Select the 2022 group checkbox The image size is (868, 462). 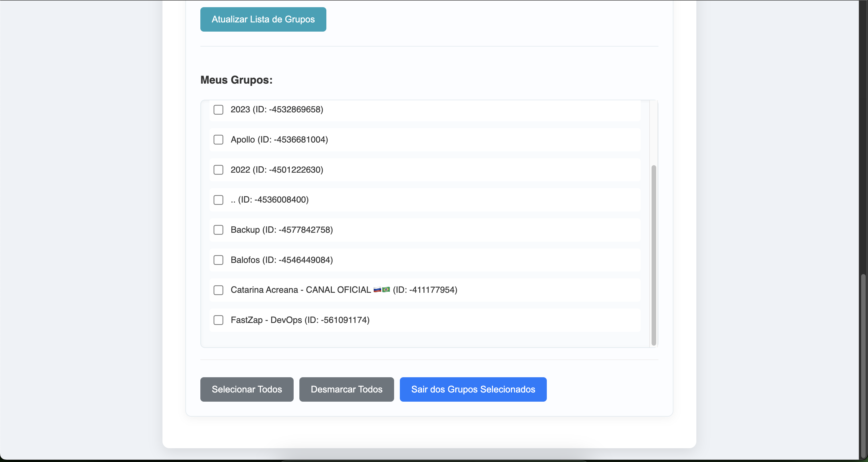[x=218, y=170]
